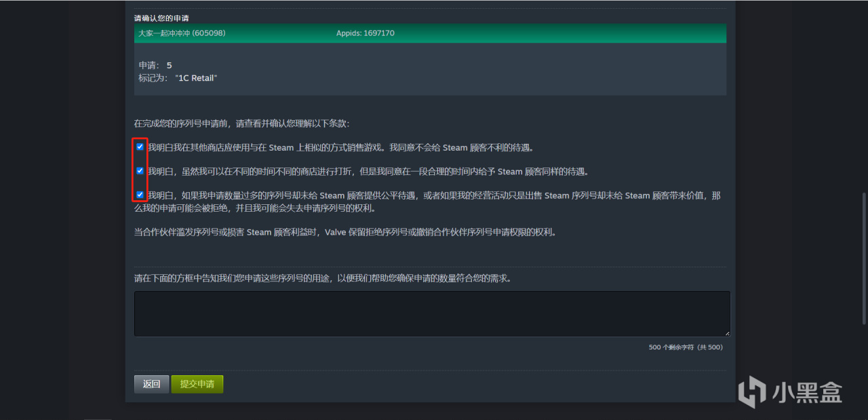The width and height of the screenshot is (868, 420).
Task: Click the "1C Retail" tag label
Action: 196,78
